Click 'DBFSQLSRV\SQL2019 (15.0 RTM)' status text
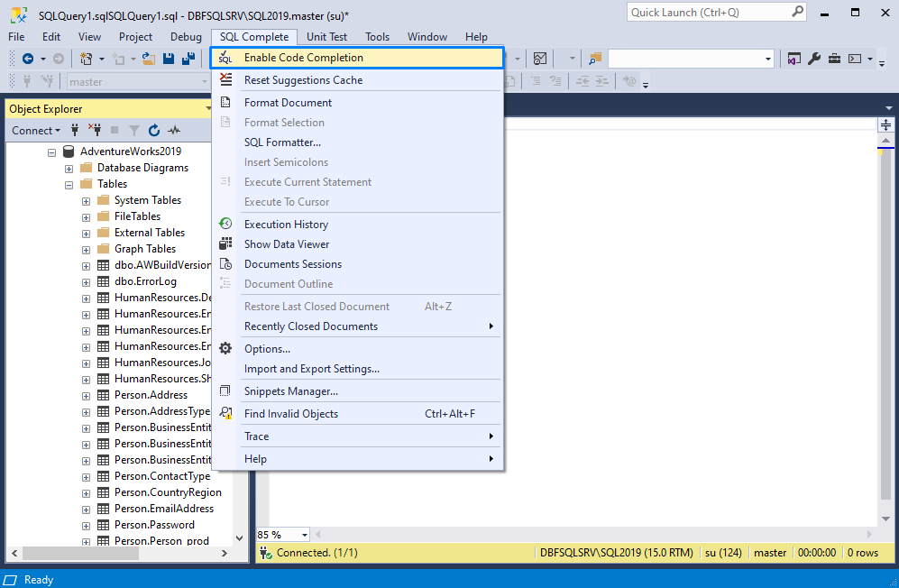Screen dimensions: 899x588 tap(617, 553)
